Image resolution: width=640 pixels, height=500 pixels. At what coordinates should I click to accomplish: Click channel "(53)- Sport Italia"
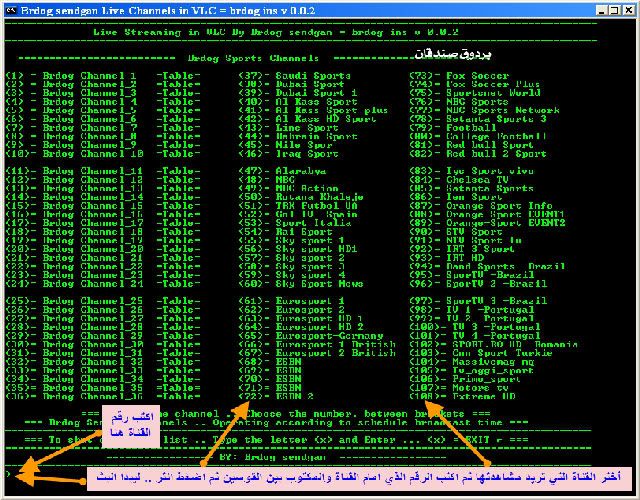[x=294, y=223]
